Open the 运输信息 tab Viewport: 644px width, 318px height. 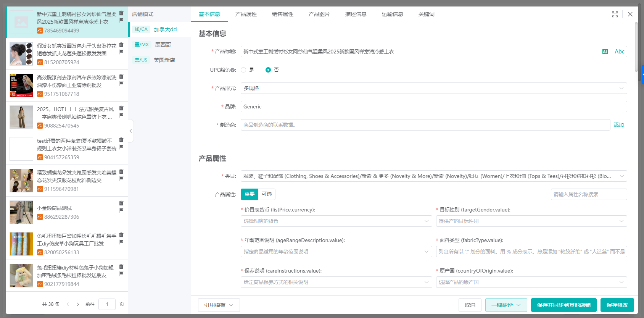point(392,14)
